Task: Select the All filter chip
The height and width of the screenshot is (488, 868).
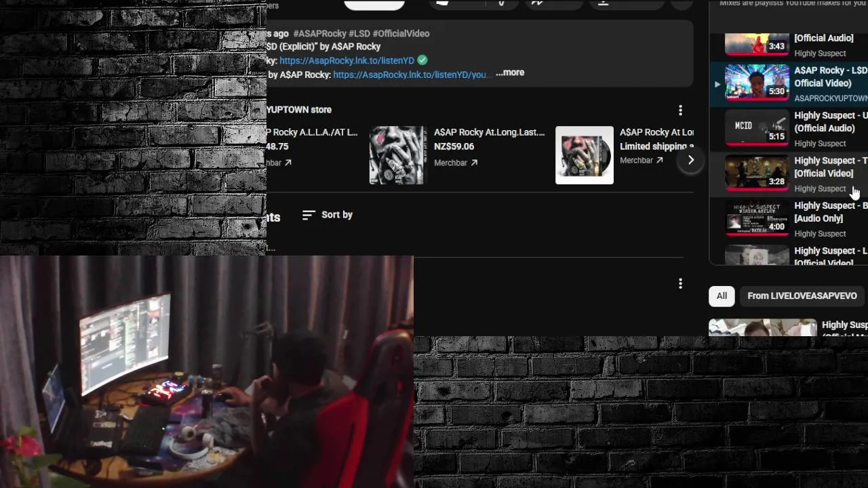Action: [722, 296]
